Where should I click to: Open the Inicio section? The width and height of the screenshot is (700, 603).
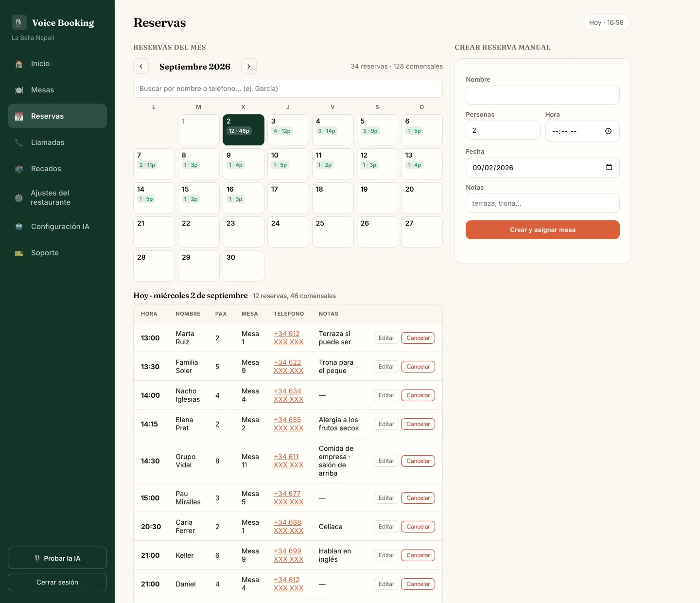point(57,64)
